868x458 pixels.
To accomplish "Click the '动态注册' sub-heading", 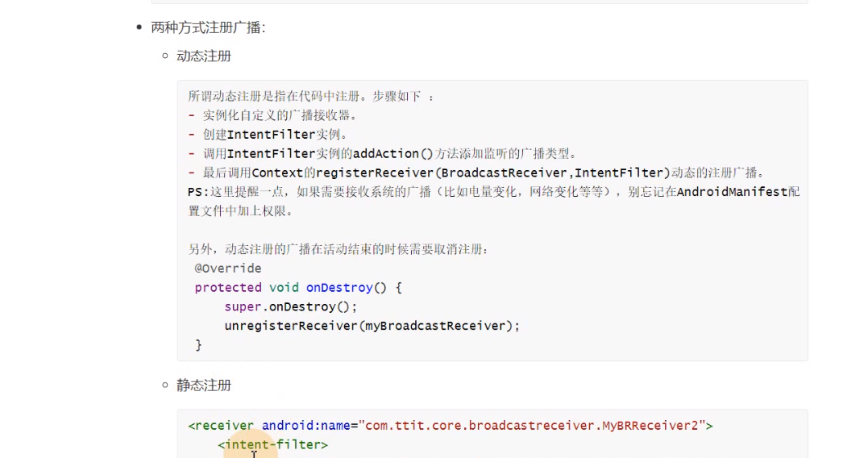I will [204, 56].
